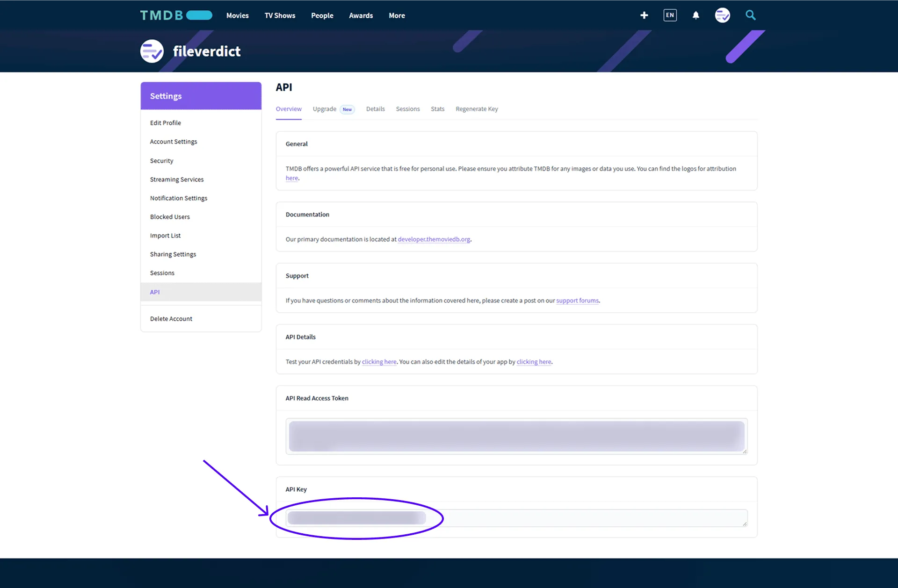The height and width of the screenshot is (588, 898).
Task: Click the fileverdict username heading
Action: pos(207,51)
